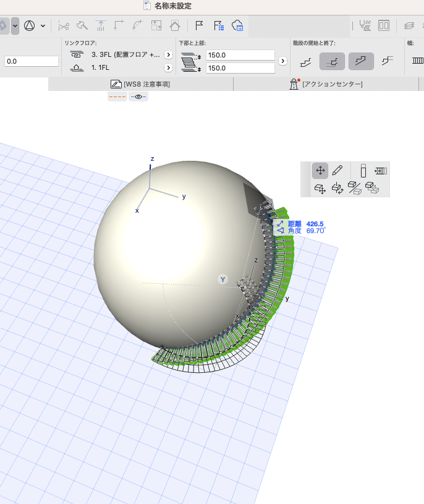Image resolution: width=424 pixels, height=504 pixels.
Task: Select the pencil edit pet palette icon
Action: point(337,170)
